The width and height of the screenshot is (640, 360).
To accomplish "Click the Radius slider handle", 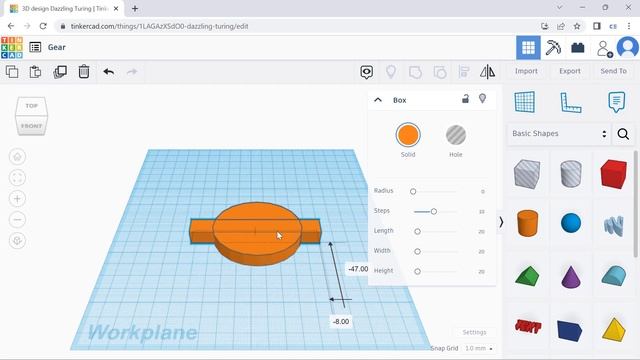I will [413, 191].
